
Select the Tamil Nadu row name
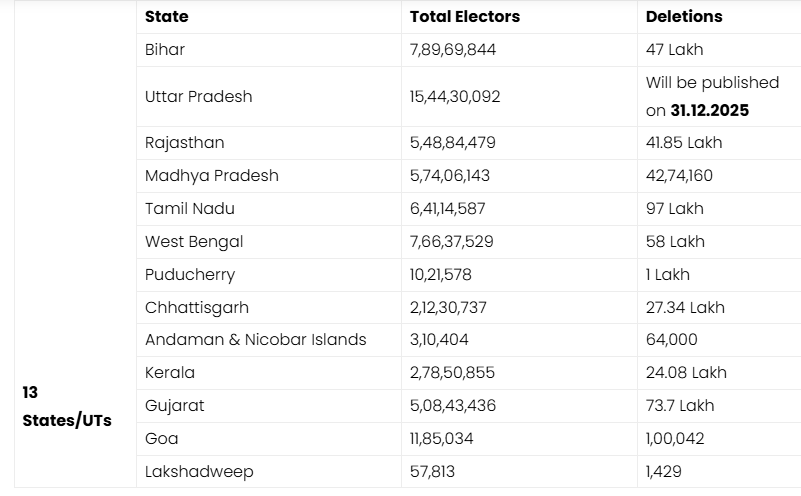click(x=186, y=208)
